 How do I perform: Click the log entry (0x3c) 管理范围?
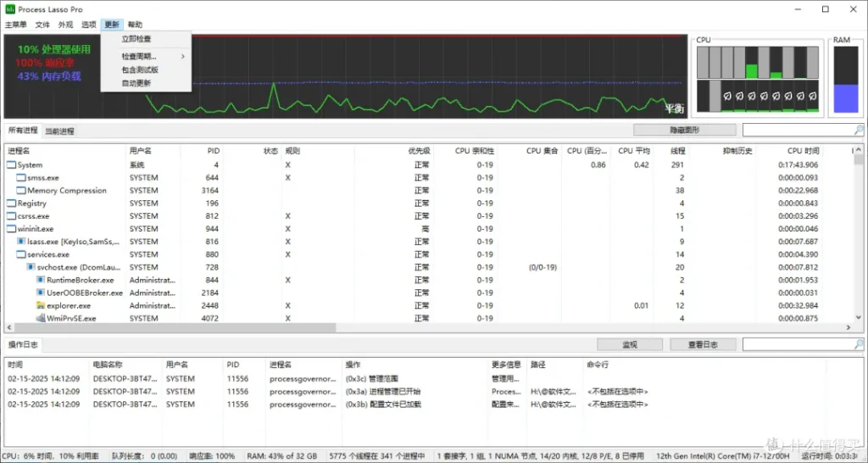click(372, 379)
